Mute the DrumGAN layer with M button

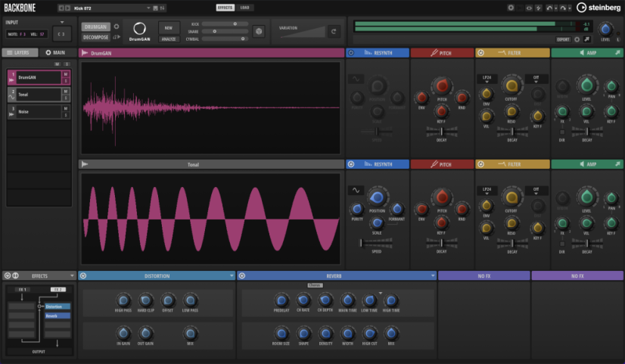tap(66, 74)
